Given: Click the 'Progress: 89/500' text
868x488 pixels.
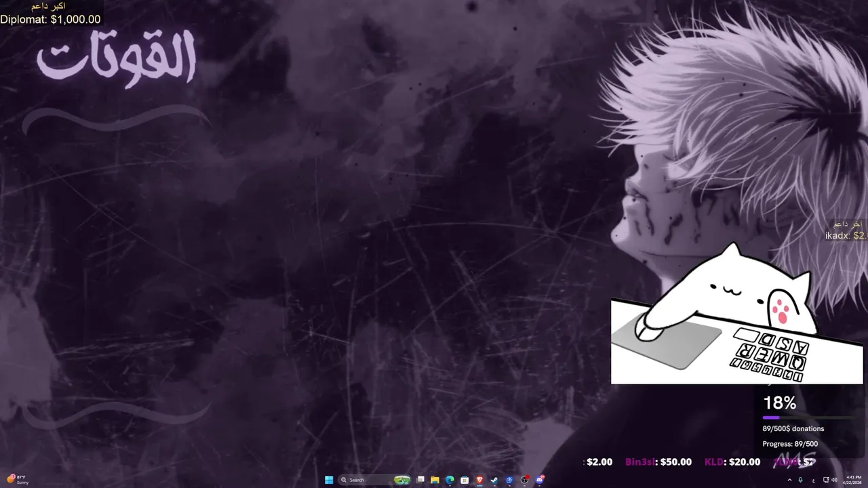Looking at the screenshot, I should click(x=790, y=444).
